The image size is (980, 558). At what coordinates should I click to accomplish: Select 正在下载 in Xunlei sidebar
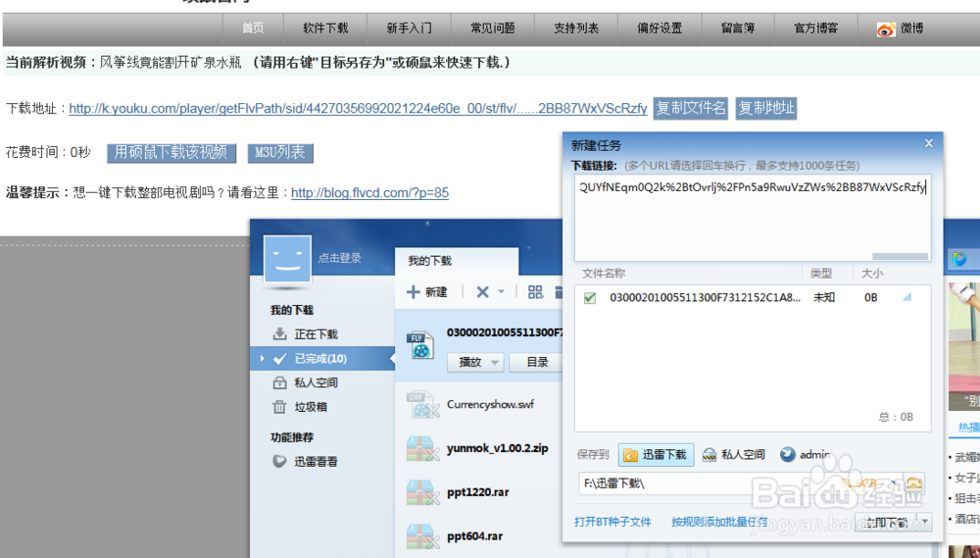point(316,334)
